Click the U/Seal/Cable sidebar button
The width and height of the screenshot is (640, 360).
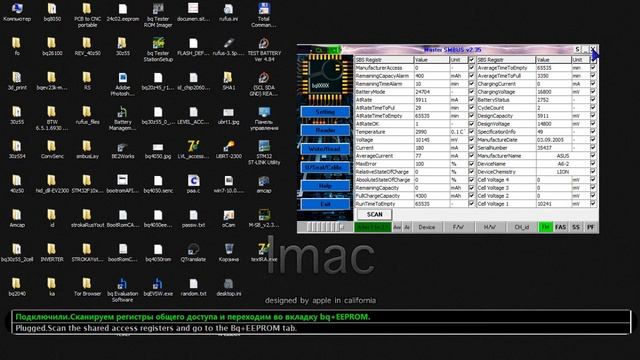pyautogui.click(x=325, y=167)
